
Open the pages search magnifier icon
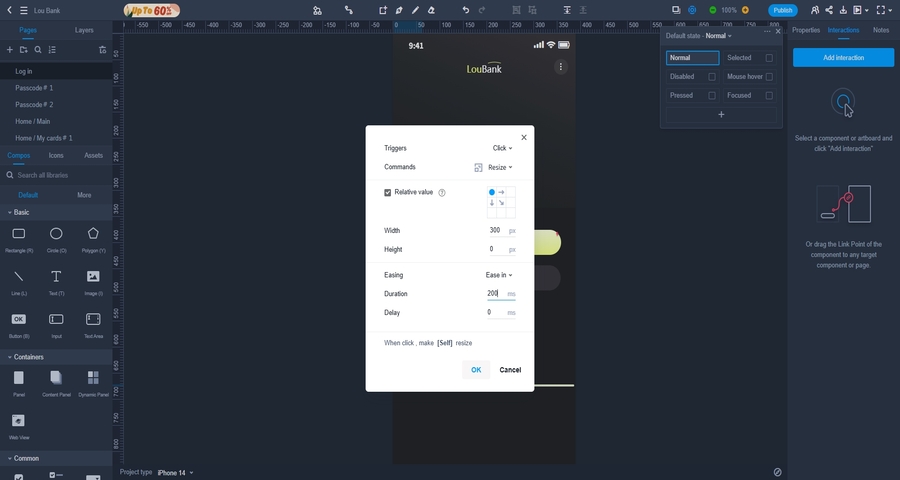(x=38, y=49)
